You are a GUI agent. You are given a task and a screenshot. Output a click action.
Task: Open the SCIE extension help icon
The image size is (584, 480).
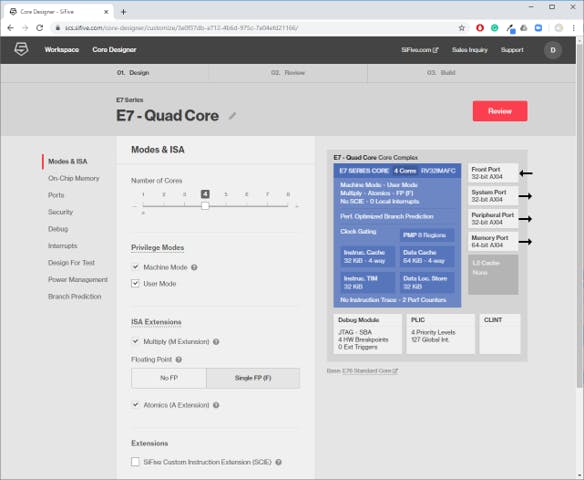tap(278, 462)
